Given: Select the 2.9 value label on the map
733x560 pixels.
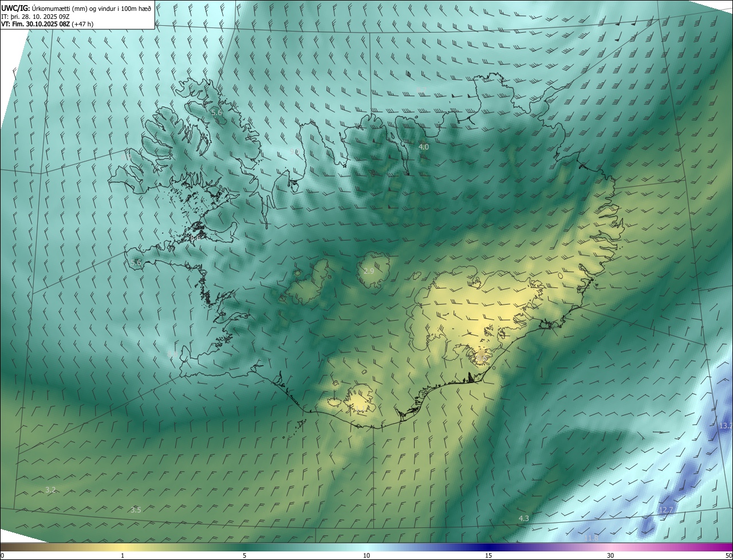Looking at the screenshot, I should (369, 271).
